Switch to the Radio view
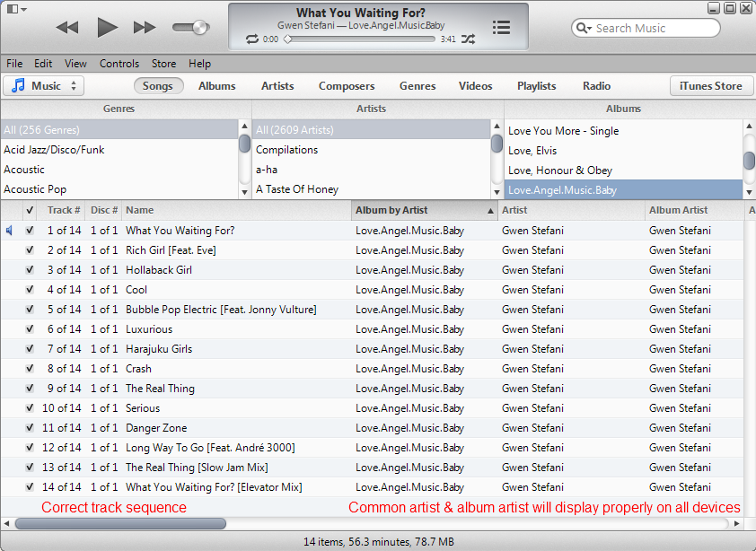The width and height of the screenshot is (756, 551). tap(596, 86)
